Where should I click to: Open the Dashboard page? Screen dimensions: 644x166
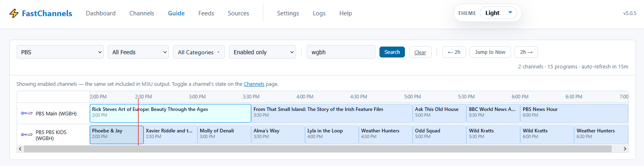pyautogui.click(x=101, y=13)
